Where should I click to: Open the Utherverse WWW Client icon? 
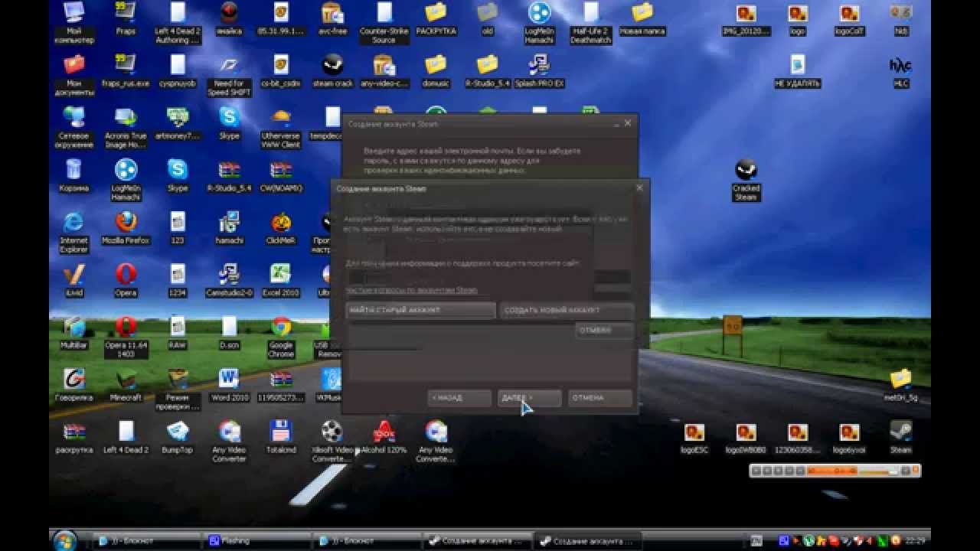pyautogui.click(x=281, y=128)
